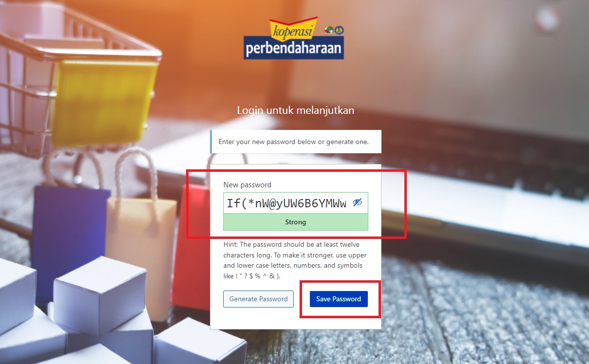589x364 pixels.
Task: Click the 'Enter your new password' notice box
Action: coord(295,142)
